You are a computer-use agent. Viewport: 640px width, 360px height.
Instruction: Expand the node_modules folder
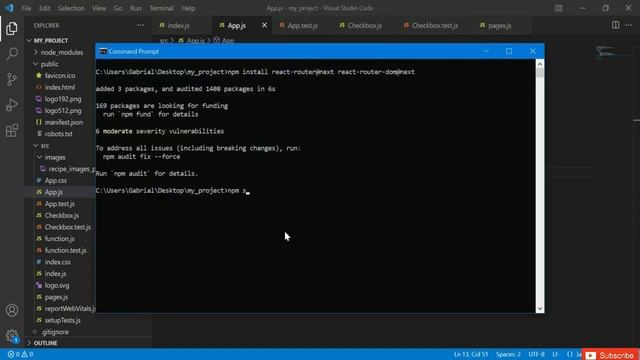(61, 52)
